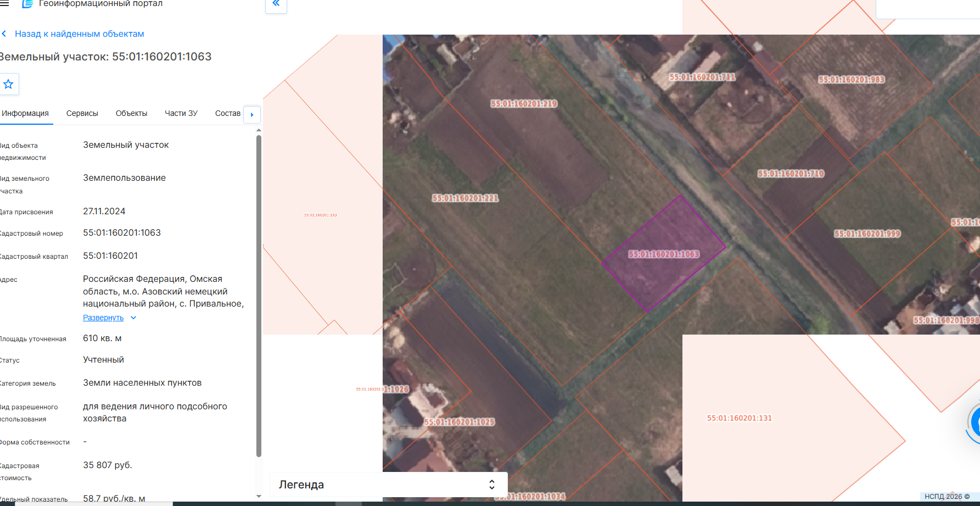
Task: Click the area value 610 кв. м
Action: 102,338
